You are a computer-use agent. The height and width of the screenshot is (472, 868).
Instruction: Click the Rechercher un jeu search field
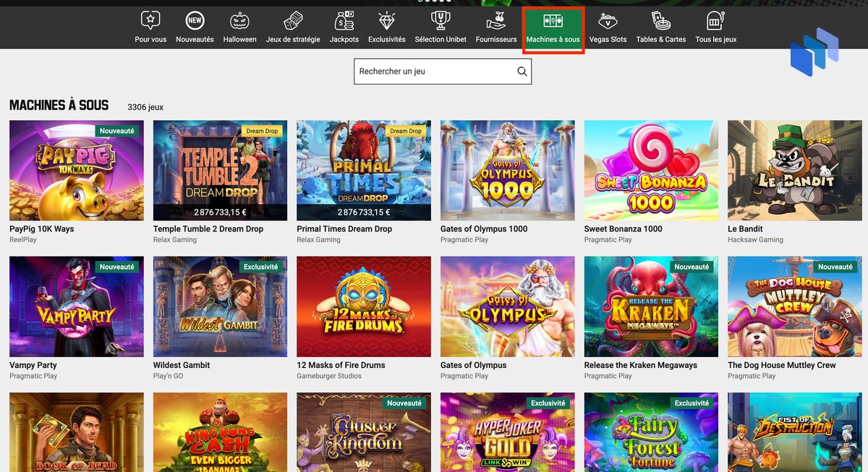coord(443,72)
